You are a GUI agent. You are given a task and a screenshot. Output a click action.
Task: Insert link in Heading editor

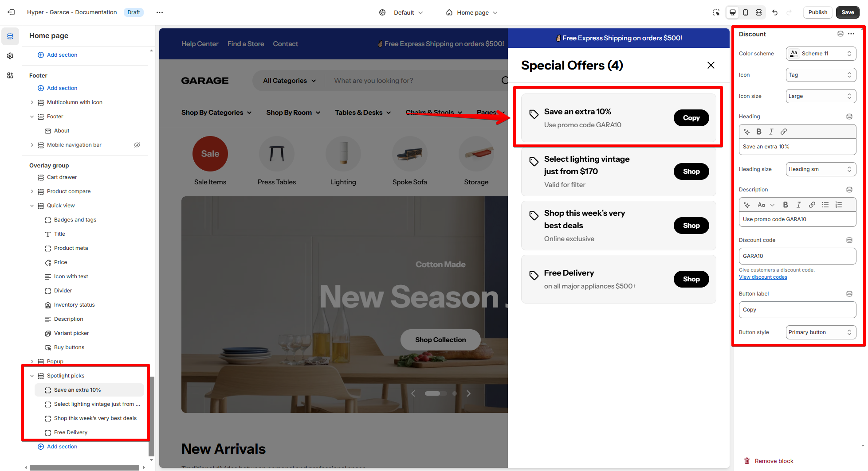[784, 132]
